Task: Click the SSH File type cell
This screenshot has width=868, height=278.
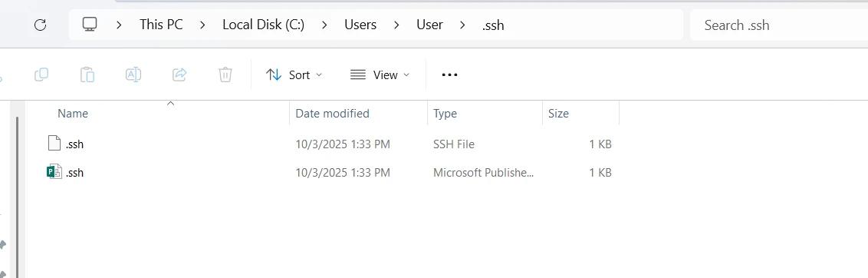Action: pyautogui.click(x=454, y=144)
